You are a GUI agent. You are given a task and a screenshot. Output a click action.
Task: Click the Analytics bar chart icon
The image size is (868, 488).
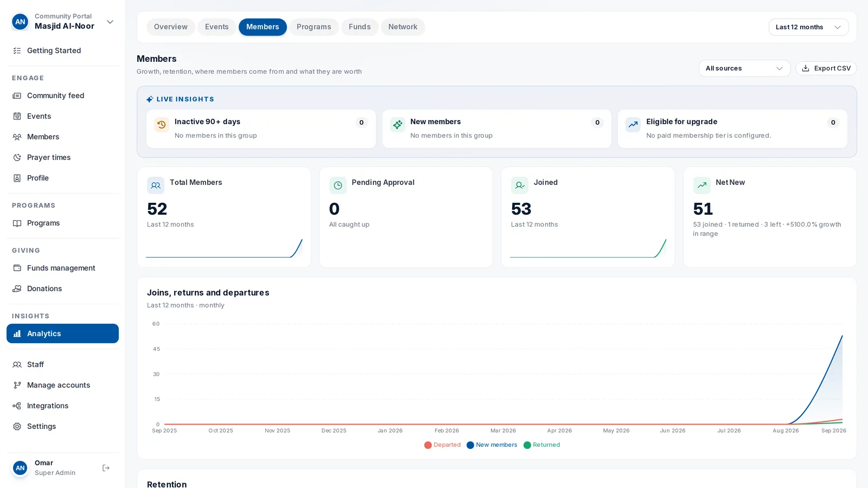tap(17, 333)
